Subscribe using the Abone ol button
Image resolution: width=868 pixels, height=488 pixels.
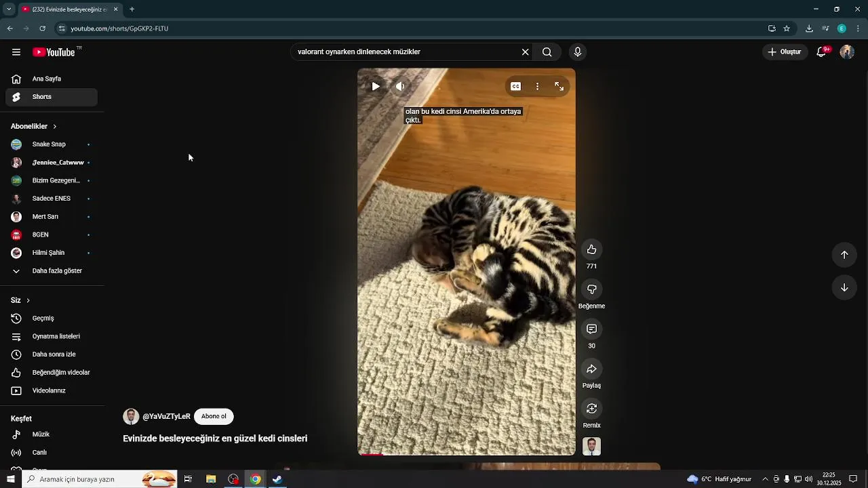click(x=214, y=416)
